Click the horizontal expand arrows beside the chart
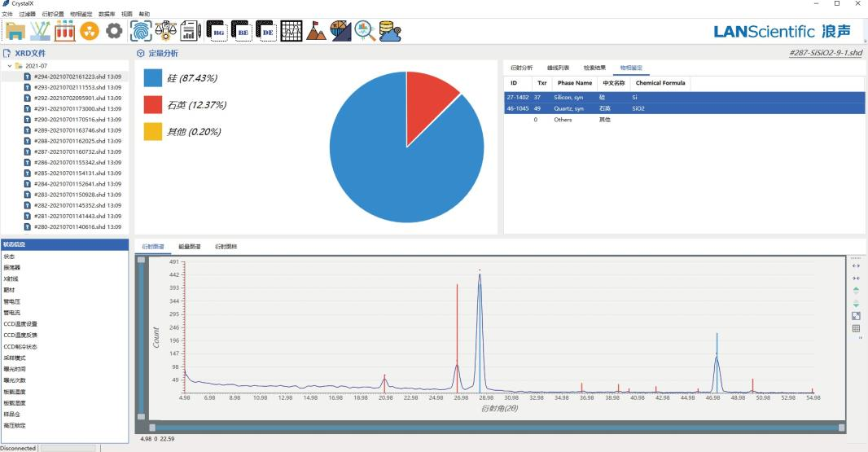The image size is (868, 452). [x=856, y=265]
